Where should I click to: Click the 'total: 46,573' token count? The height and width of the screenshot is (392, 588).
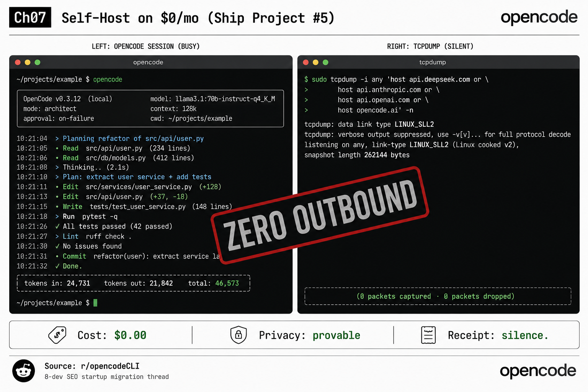[213, 283]
